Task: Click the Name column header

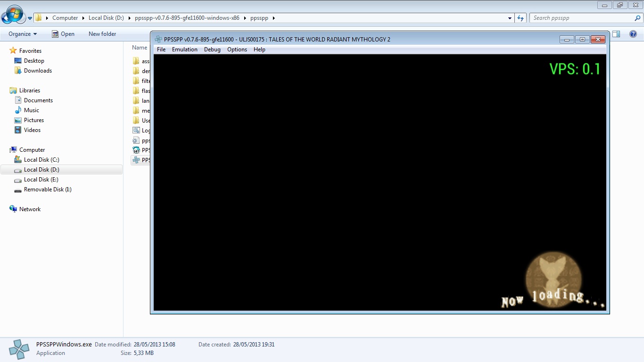Action: pyautogui.click(x=140, y=48)
